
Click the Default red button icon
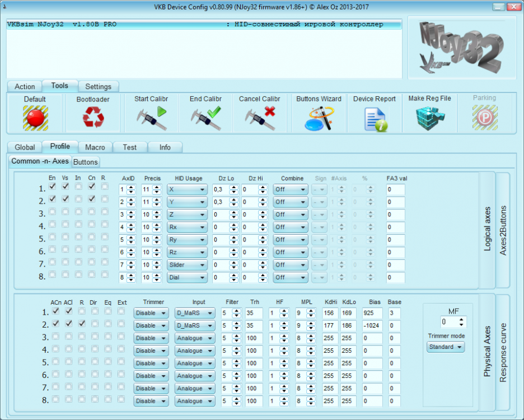35,118
